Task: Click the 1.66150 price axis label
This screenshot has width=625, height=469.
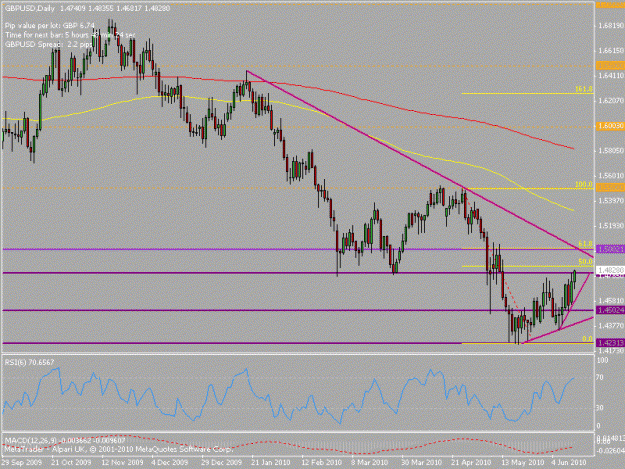Action: (x=611, y=51)
